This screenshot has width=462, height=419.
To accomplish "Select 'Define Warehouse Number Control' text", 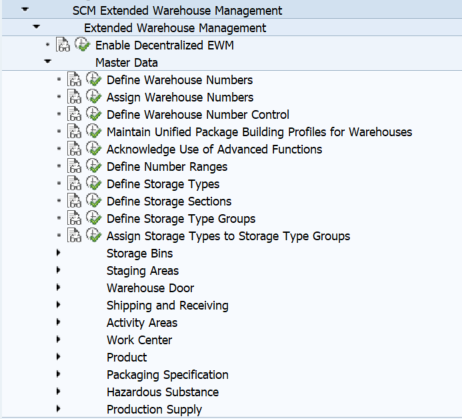I will tap(198, 115).
